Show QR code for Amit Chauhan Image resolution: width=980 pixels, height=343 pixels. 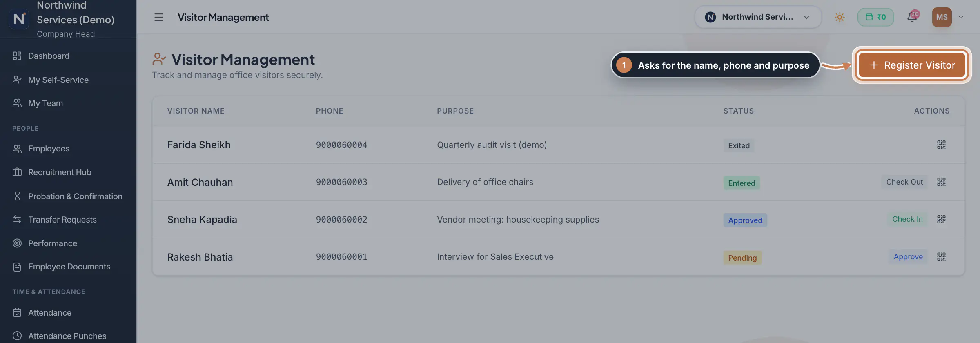click(x=941, y=182)
